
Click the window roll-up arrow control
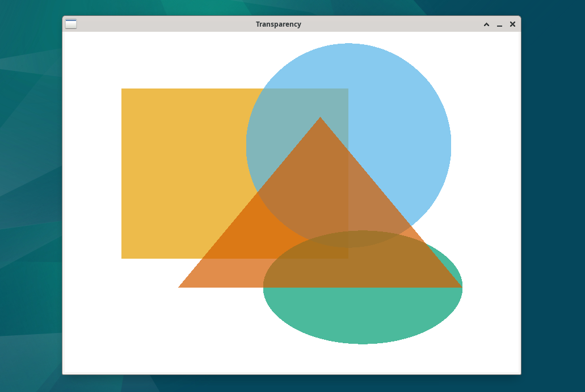point(486,24)
